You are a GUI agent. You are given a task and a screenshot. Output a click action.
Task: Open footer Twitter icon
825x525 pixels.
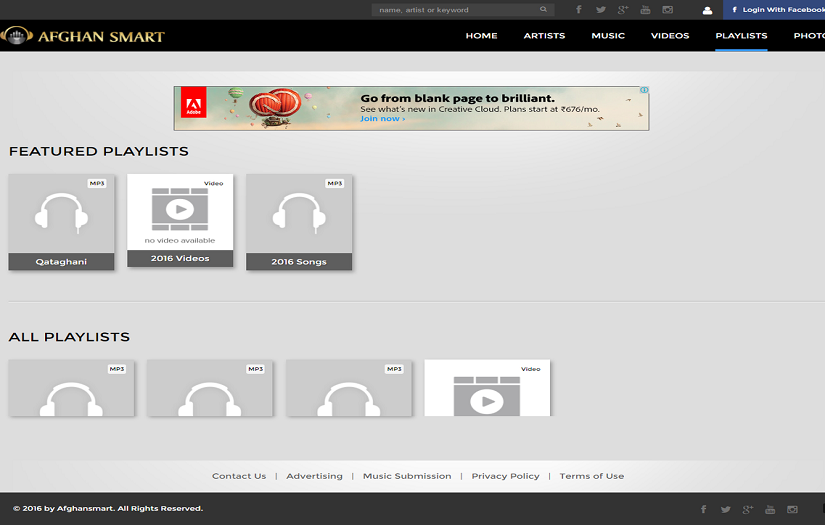click(726, 509)
